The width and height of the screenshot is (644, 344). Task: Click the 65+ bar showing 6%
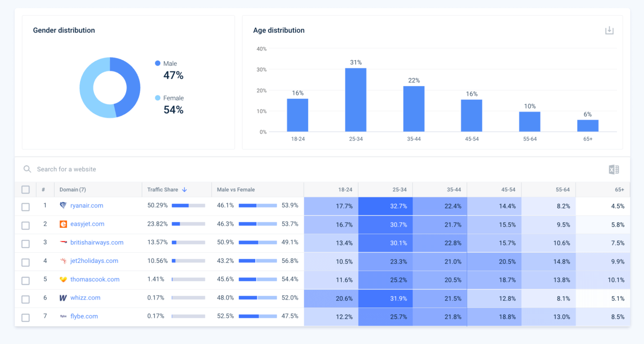[x=588, y=126]
